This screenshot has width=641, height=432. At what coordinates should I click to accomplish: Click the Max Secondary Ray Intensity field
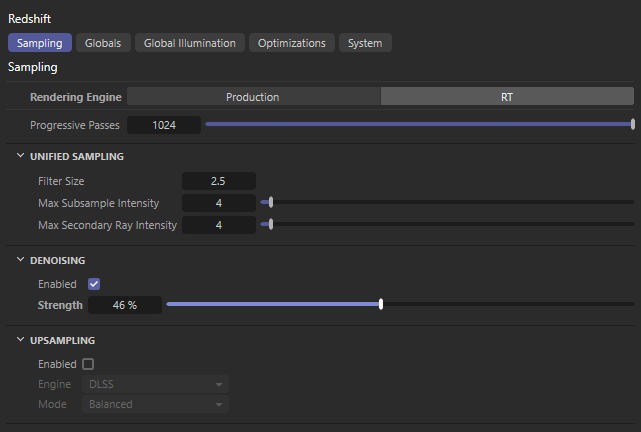[x=218, y=225]
